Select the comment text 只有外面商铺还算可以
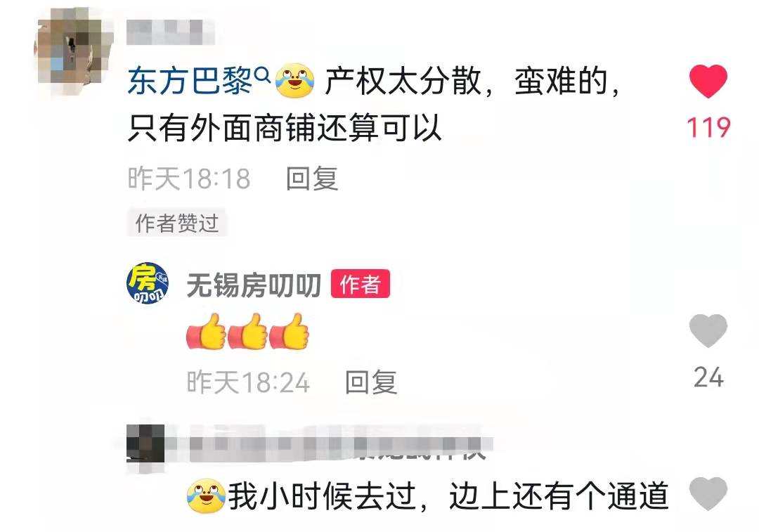The height and width of the screenshot is (532, 759). pyautogui.click(x=285, y=129)
